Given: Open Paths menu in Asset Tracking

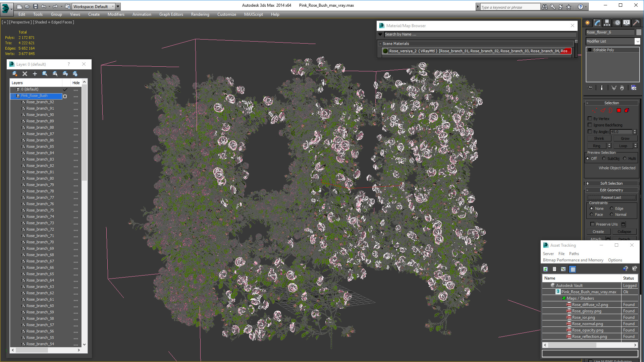Looking at the screenshot, I should (x=574, y=254).
